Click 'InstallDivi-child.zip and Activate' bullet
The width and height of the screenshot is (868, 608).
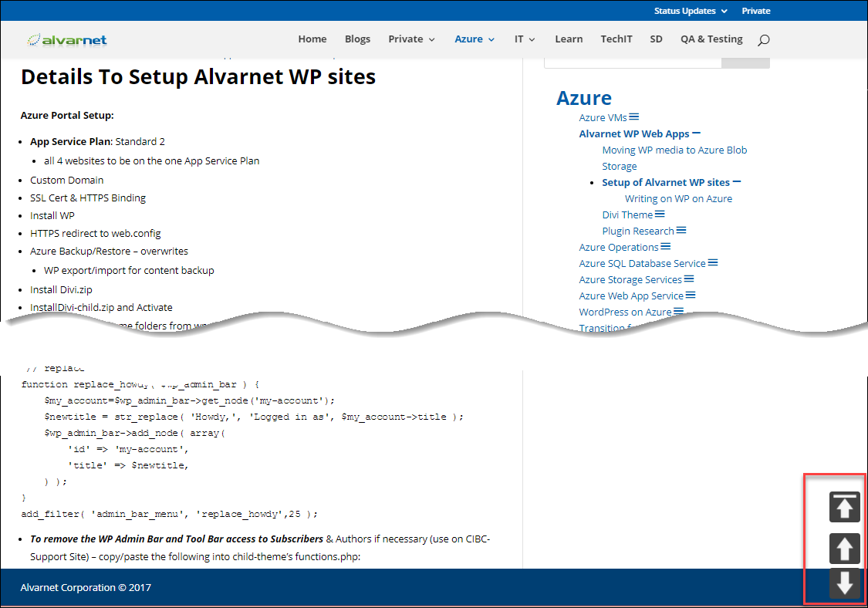point(101,307)
